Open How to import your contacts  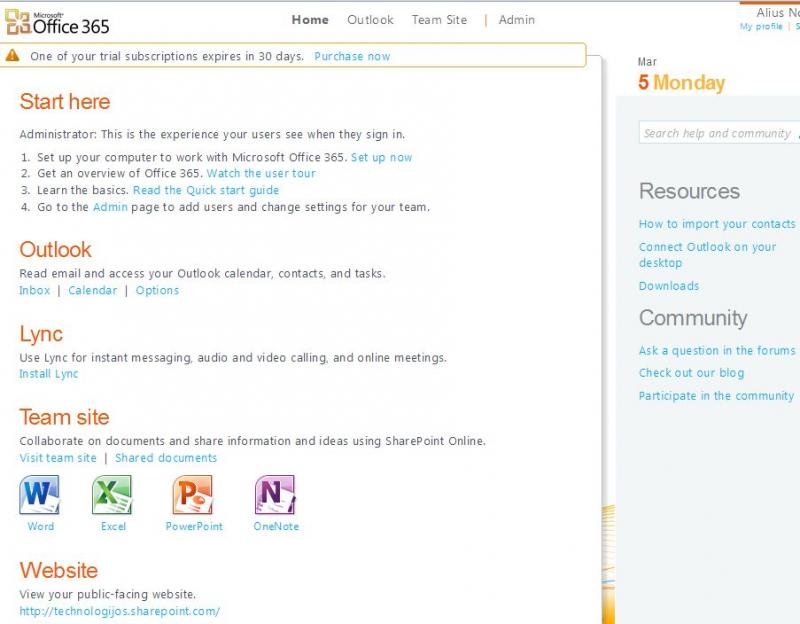(x=717, y=224)
